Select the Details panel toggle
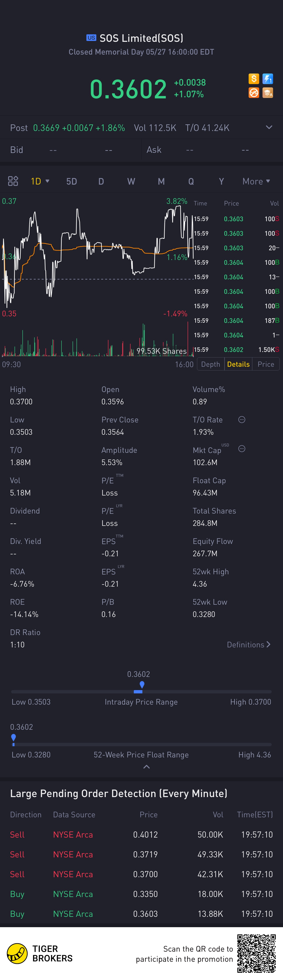The height and width of the screenshot is (980, 283). click(238, 364)
